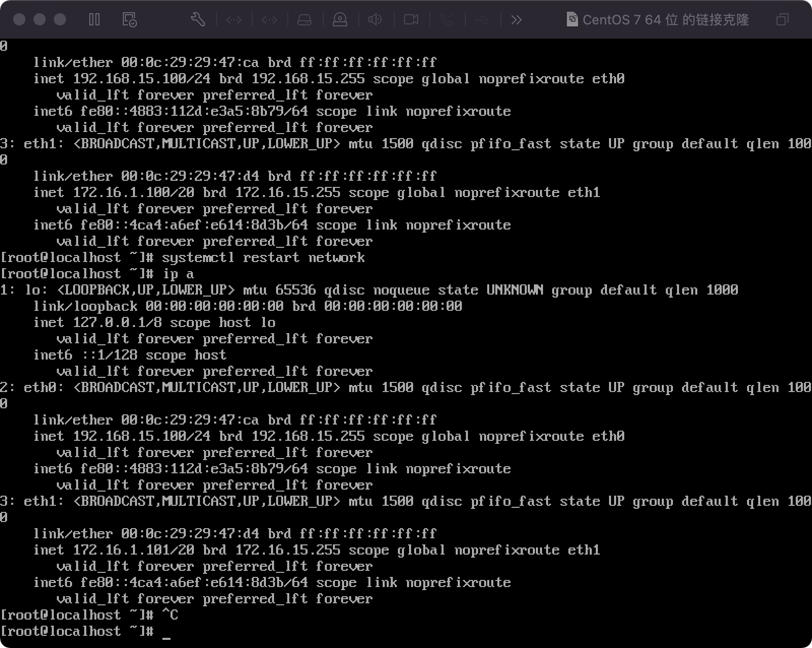Click the USB device icon
The height and width of the screenshot is (648, 812).
[482, 20]
